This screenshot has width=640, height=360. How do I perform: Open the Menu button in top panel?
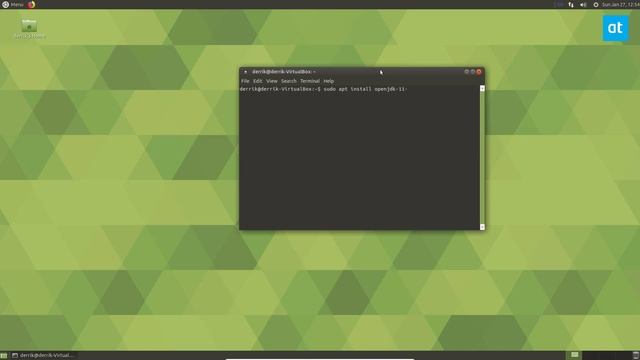13,4
